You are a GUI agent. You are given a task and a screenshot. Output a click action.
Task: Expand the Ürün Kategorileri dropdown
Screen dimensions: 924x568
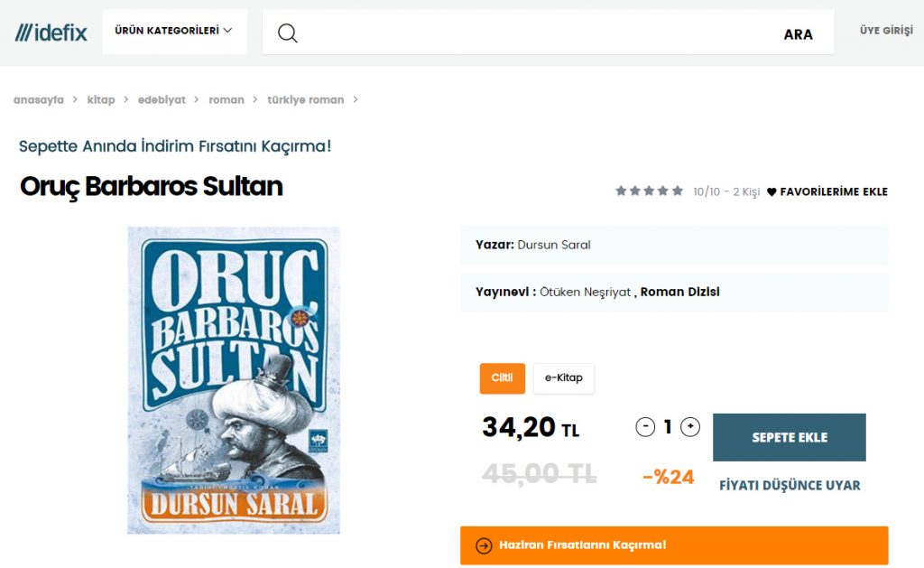[x=174, y=32]
